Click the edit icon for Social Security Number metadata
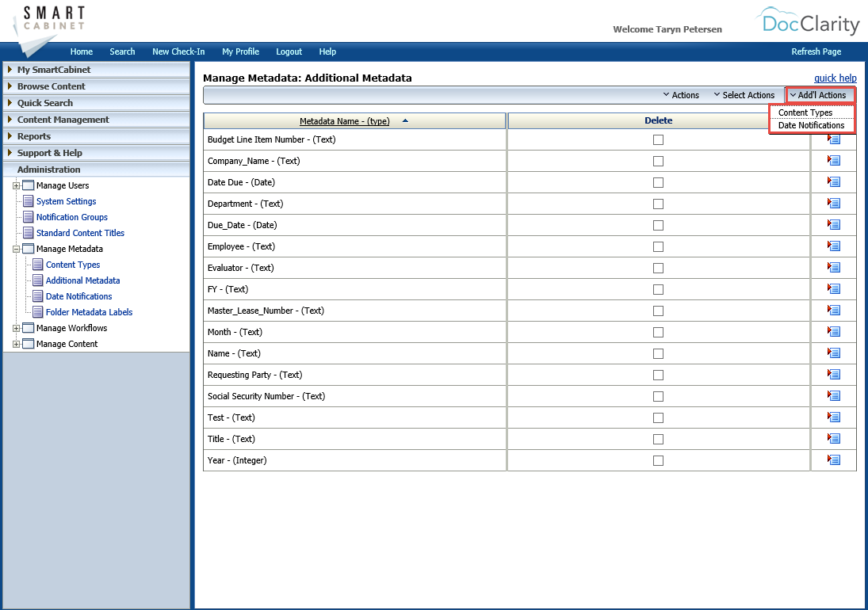 pyautogui.click(x=833, y=395)
